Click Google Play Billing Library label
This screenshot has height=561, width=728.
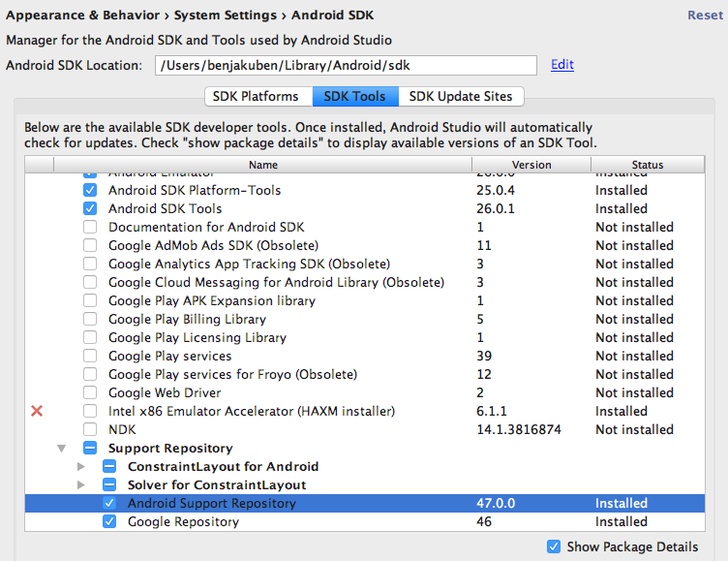tap(187, 320)
